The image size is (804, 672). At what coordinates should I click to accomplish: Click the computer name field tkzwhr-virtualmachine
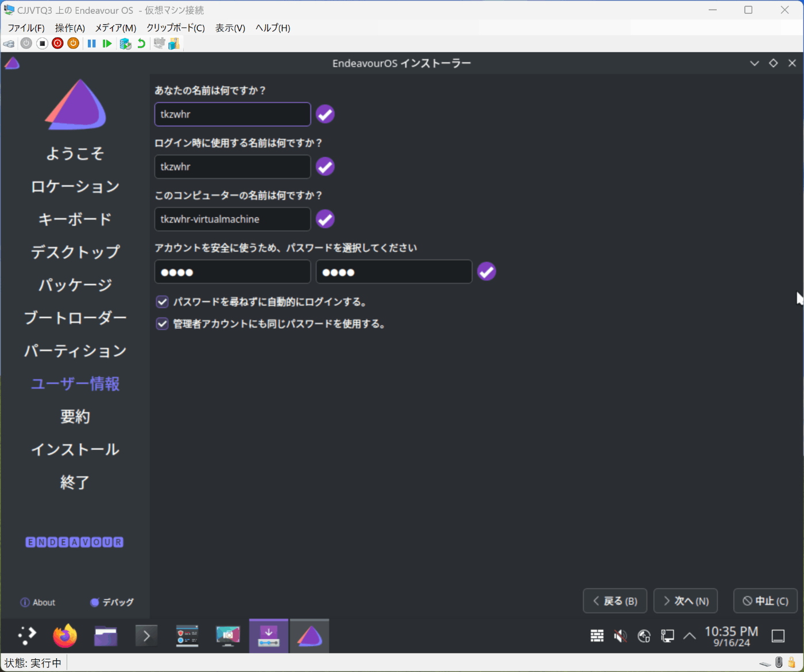pos(233,219)
